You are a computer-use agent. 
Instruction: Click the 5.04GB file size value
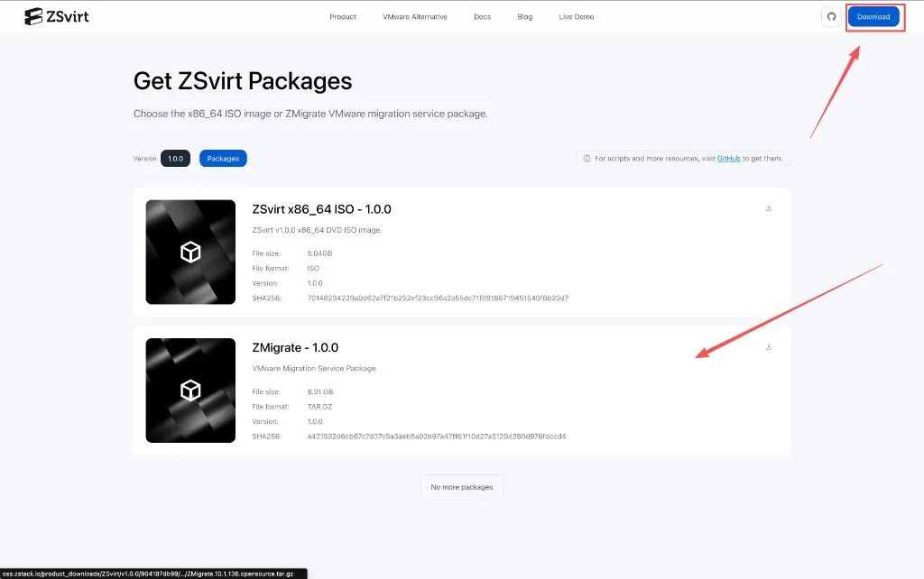click(x=320, y=253)
